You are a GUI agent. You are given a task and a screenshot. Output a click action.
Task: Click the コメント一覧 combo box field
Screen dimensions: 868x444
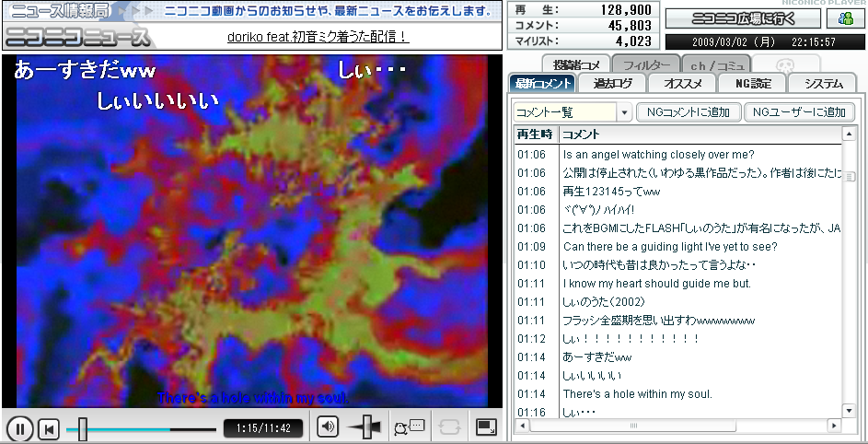pos(564,112)
